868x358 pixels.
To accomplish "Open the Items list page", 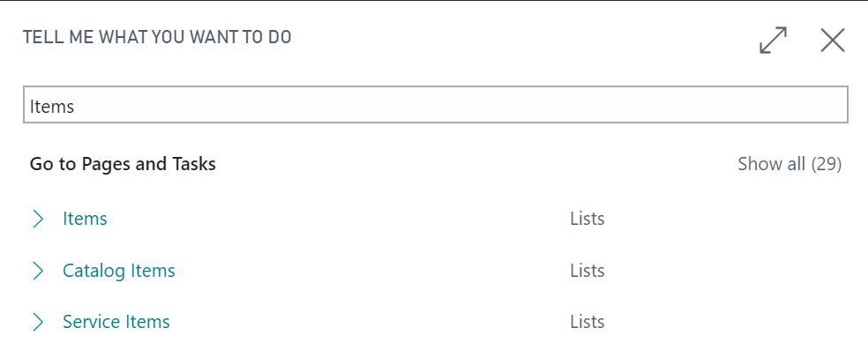I will (85, 219).
